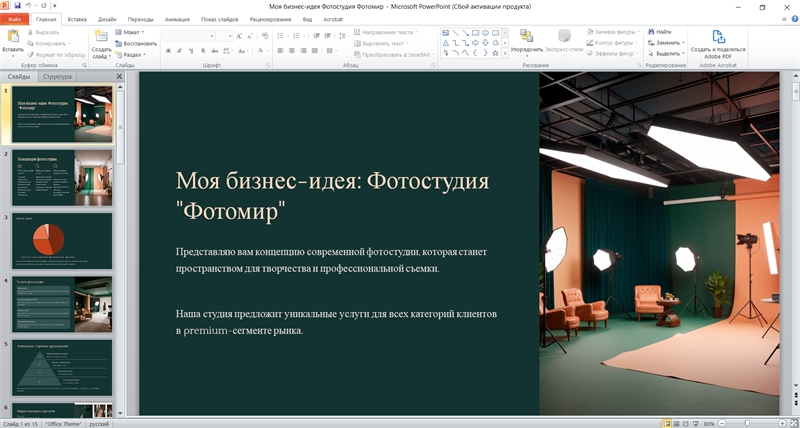Click the PowerPoint Help question mark icon
Image resolution: width=800 pixels, height=428 pixels.
[x=794, y=19]
